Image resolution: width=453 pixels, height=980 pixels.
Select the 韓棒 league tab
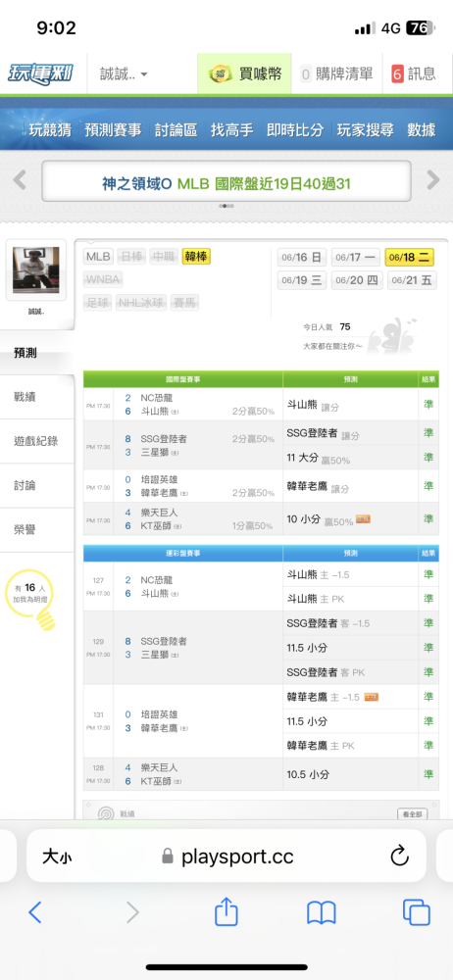pos(196,256)
